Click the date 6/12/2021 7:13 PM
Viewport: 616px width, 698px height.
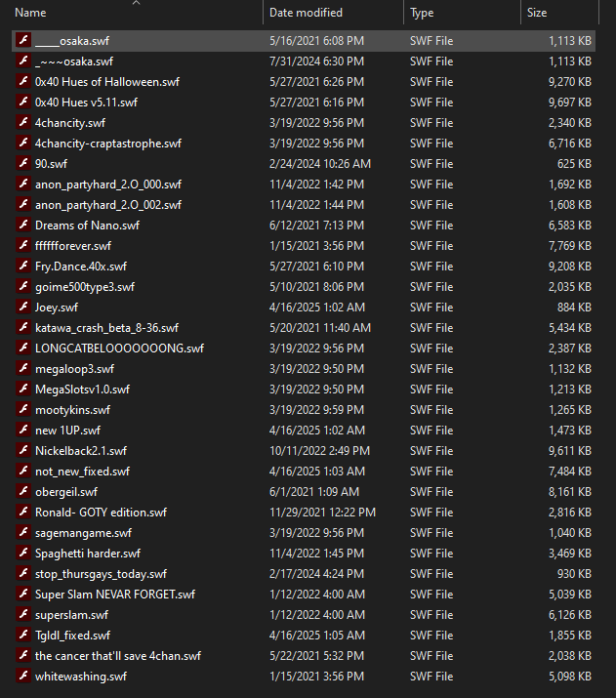point(316,225)
